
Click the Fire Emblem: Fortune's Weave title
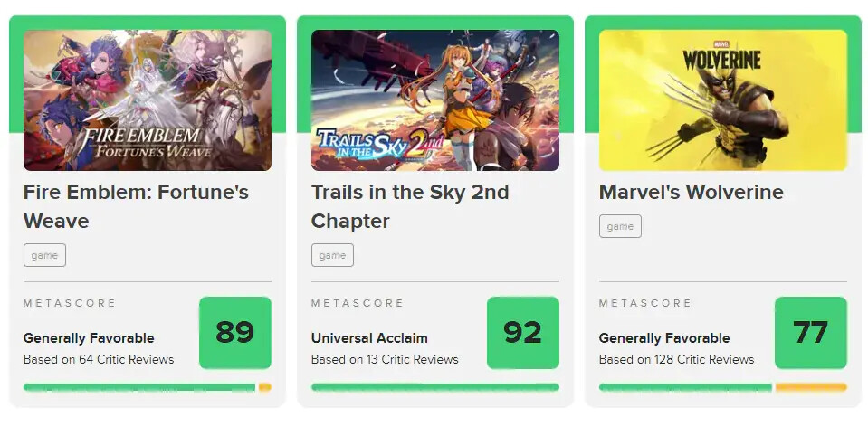[136, 206]
